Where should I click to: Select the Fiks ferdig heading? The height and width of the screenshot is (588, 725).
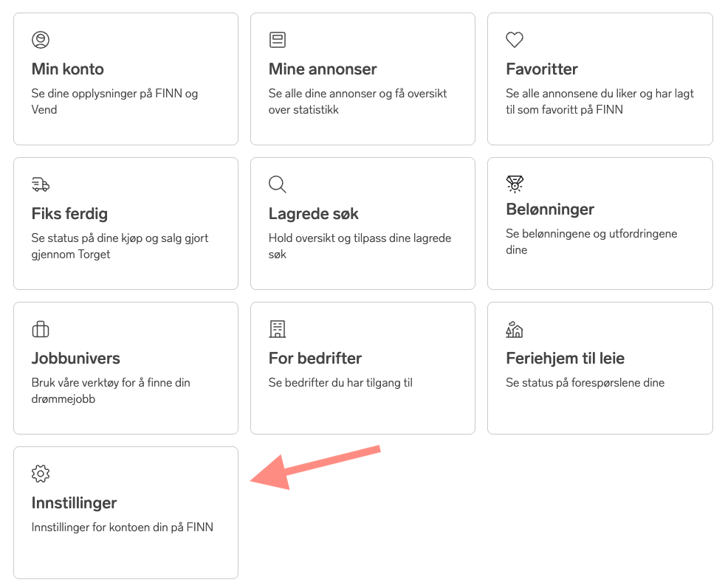[x=69, y=214]
